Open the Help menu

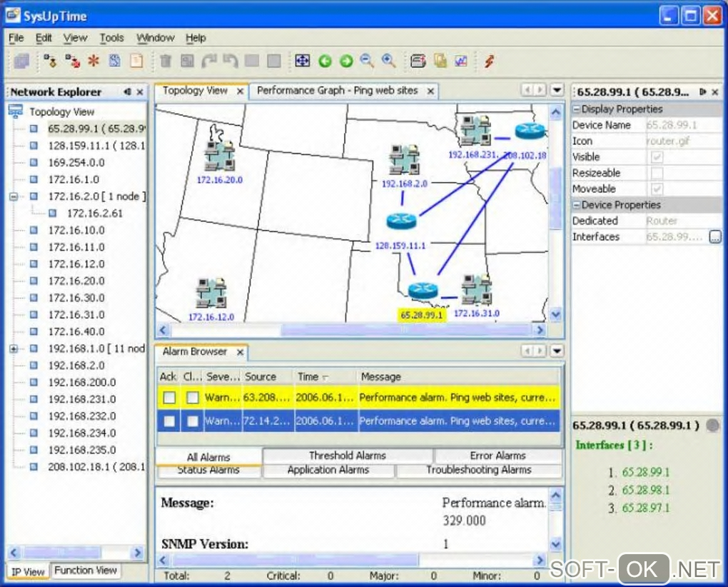(196, 38)
